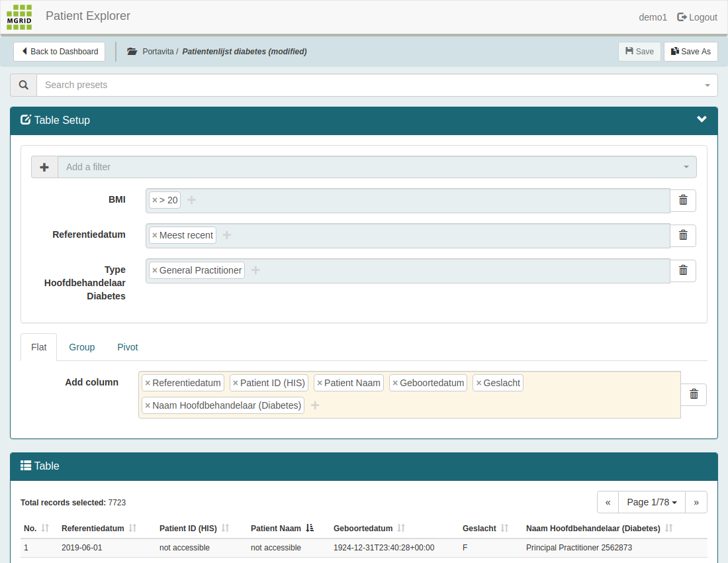
Task: Click 'Patientenlijst diabetes (modified)' breadcrumb text
Action: tap(244, 52)
